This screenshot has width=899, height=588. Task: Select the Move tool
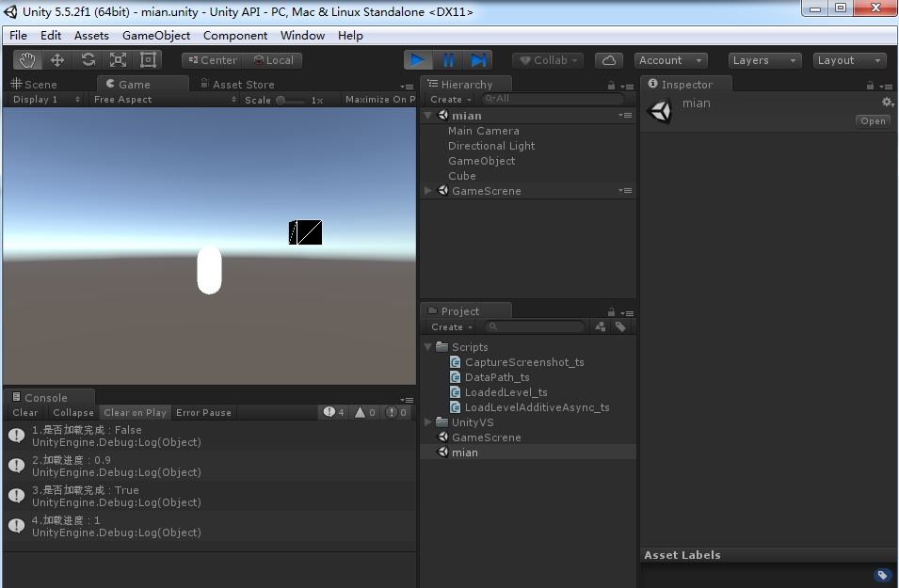click(x=57, y=60)
